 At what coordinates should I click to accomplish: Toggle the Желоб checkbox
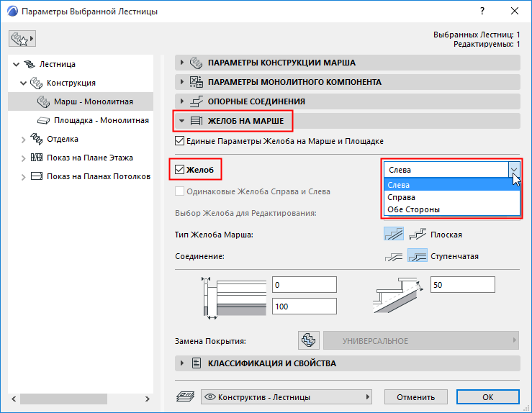click(179, 170)
